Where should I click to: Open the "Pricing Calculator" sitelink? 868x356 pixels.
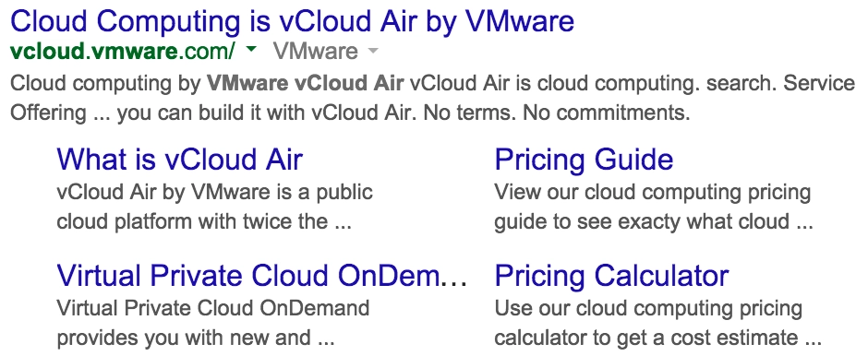coord(611,275)
